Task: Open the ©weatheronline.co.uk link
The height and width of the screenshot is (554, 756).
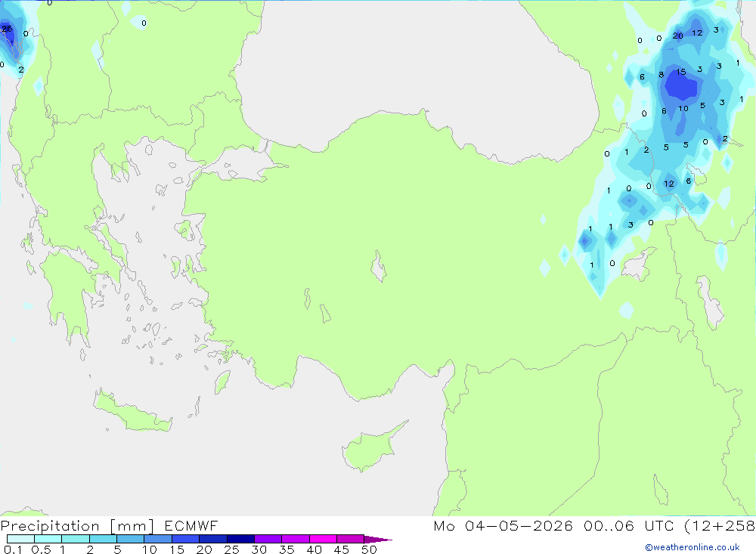Action: [692, 547]
